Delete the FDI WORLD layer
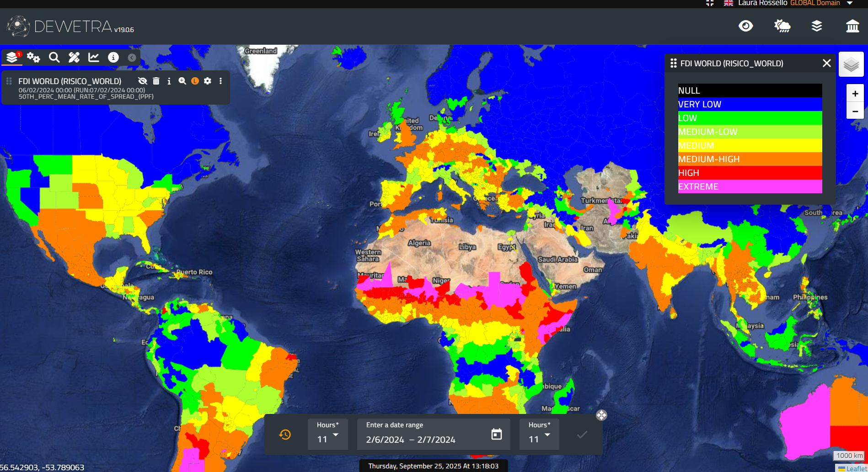 pos(156,81)
